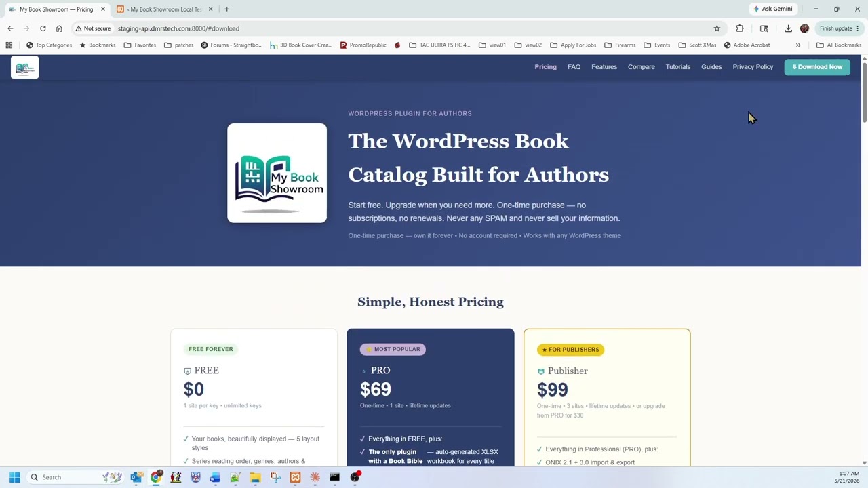868x488 pixels.
Task: Click the page vertical scrollbar thumb
Action: [864, 91]
